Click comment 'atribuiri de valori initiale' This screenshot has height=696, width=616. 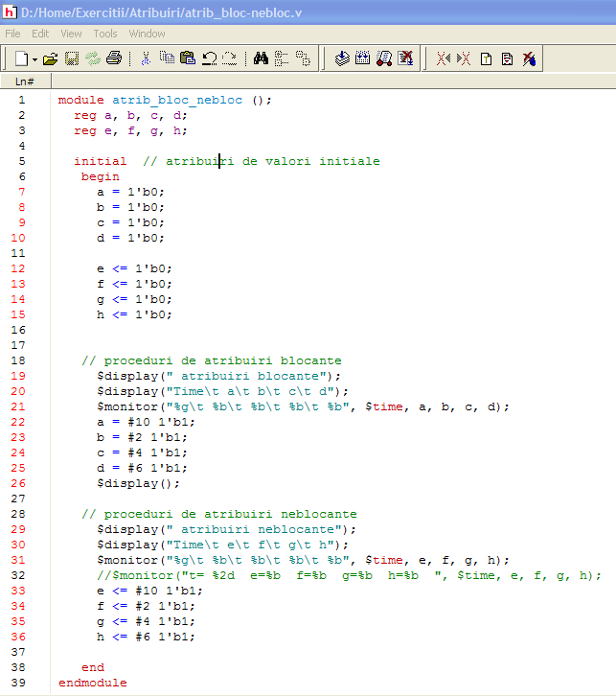pyautogui.click(x=273, y=161)
